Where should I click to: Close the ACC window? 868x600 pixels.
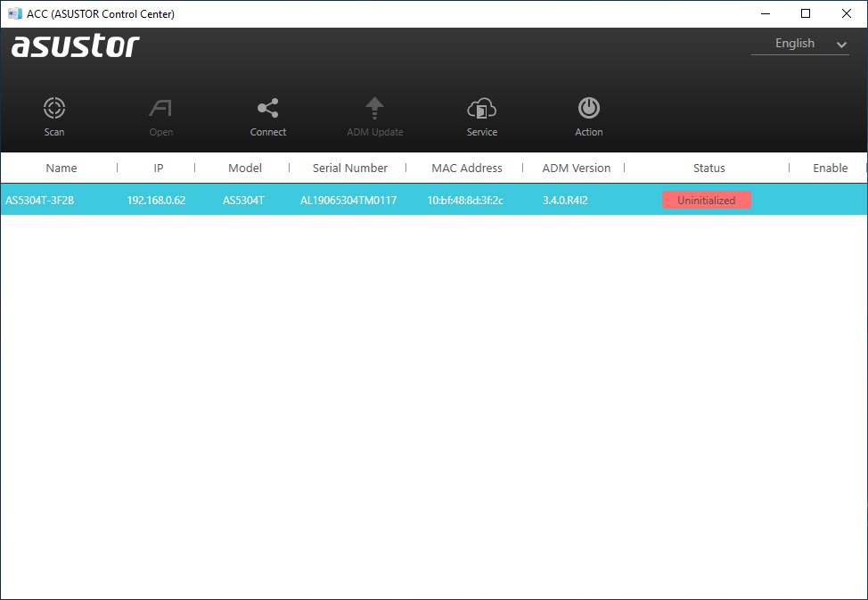pos(847,14)
